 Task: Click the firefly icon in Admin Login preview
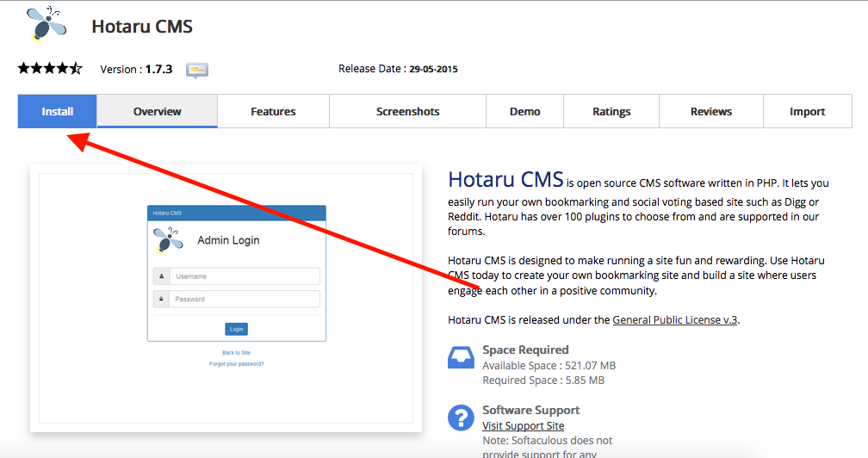[x=168, y=240]
